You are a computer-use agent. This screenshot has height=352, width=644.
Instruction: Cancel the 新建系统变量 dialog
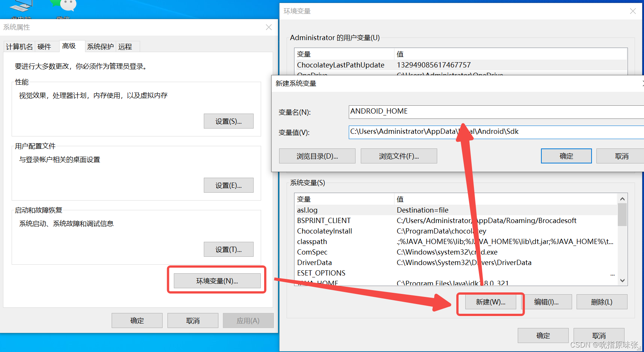click(x=621, y=156)
